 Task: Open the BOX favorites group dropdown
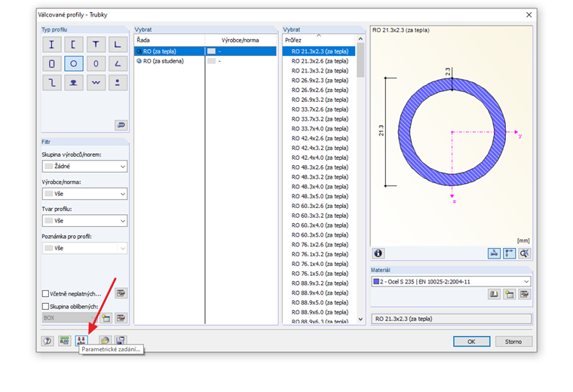(70, 318)
